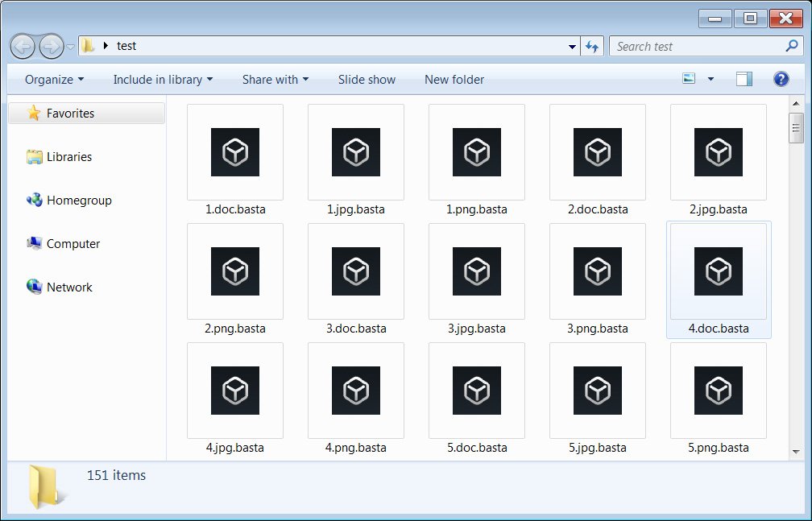
Task: Select the Favorites star icon
Action: tap(34, 113)
